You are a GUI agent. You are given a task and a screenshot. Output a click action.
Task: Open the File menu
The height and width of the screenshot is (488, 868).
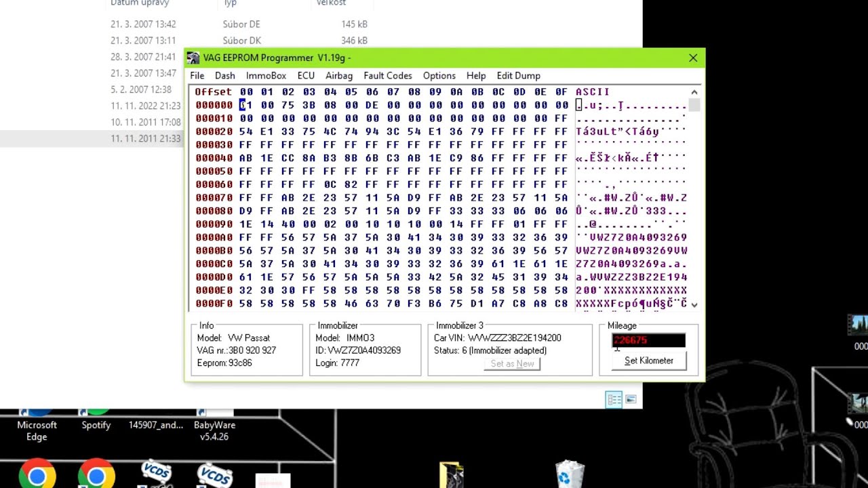[197, 75]
